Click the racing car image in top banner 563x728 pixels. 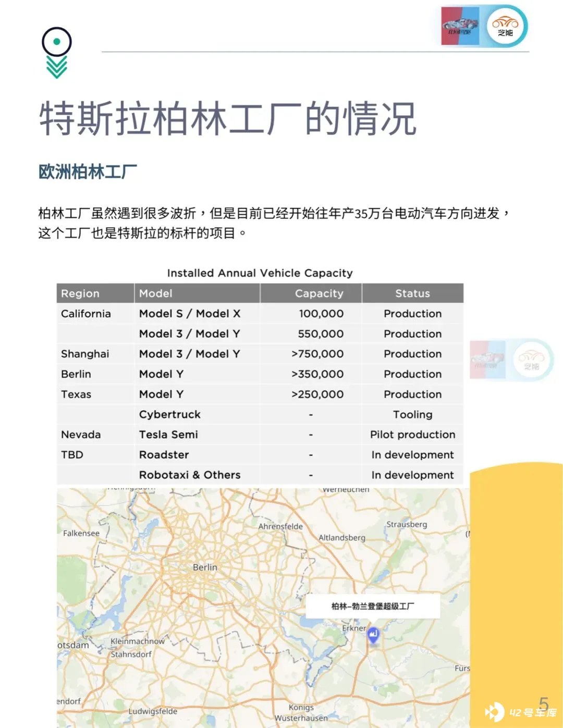tap(459, 26)
